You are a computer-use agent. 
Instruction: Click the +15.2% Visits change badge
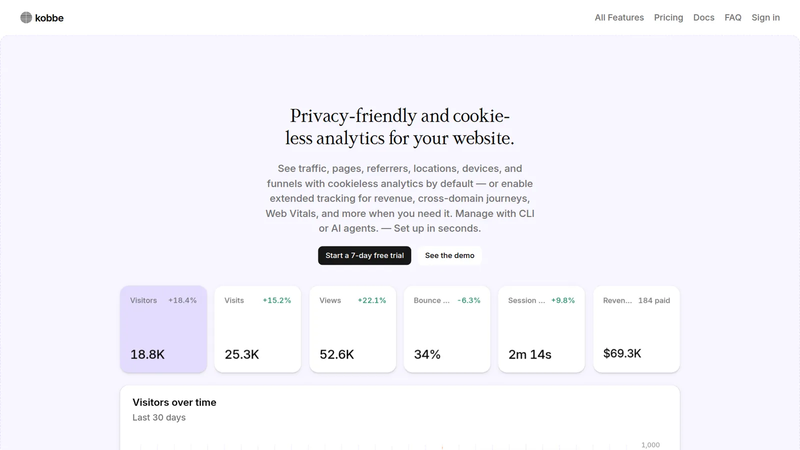tap(277, 301)
